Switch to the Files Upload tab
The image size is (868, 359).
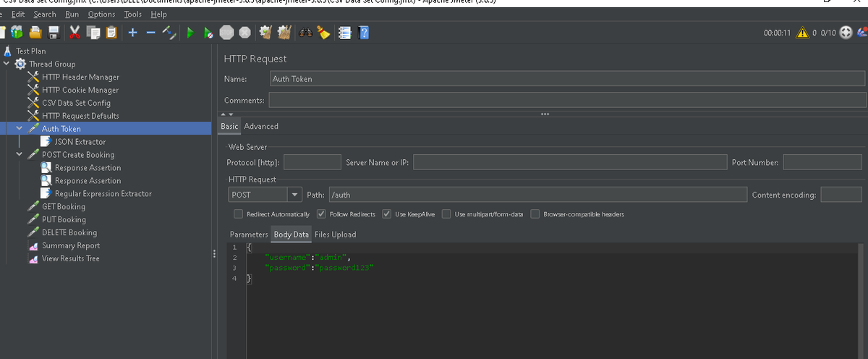[x=335, y=235]
